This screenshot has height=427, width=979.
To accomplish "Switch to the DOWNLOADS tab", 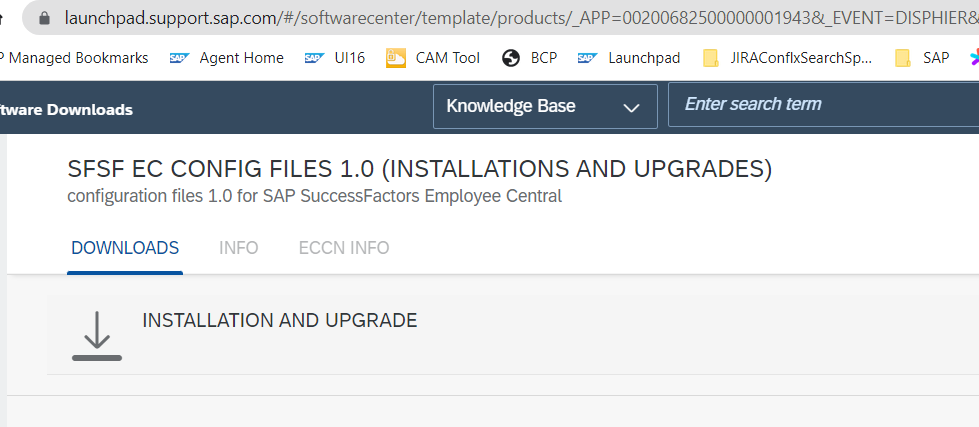I will 125,248.
